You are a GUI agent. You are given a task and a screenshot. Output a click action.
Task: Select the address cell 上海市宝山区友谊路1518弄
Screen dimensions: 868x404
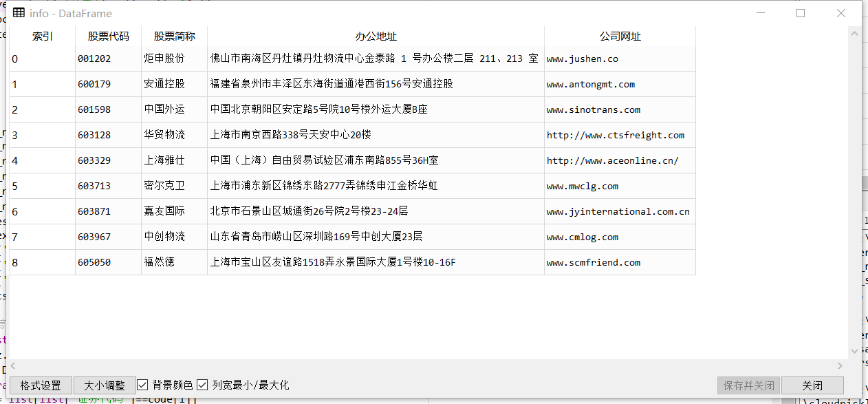click(x=376, y=263)
